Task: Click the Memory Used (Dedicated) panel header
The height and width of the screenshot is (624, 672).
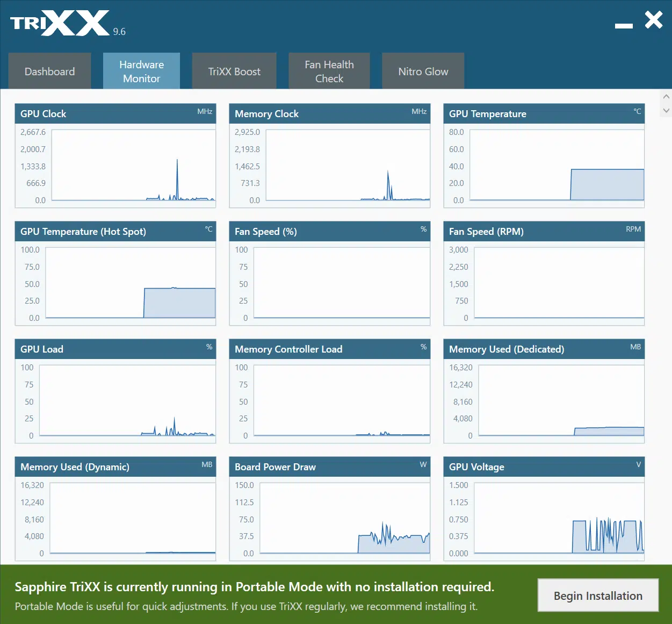Action: click(544, 349)
